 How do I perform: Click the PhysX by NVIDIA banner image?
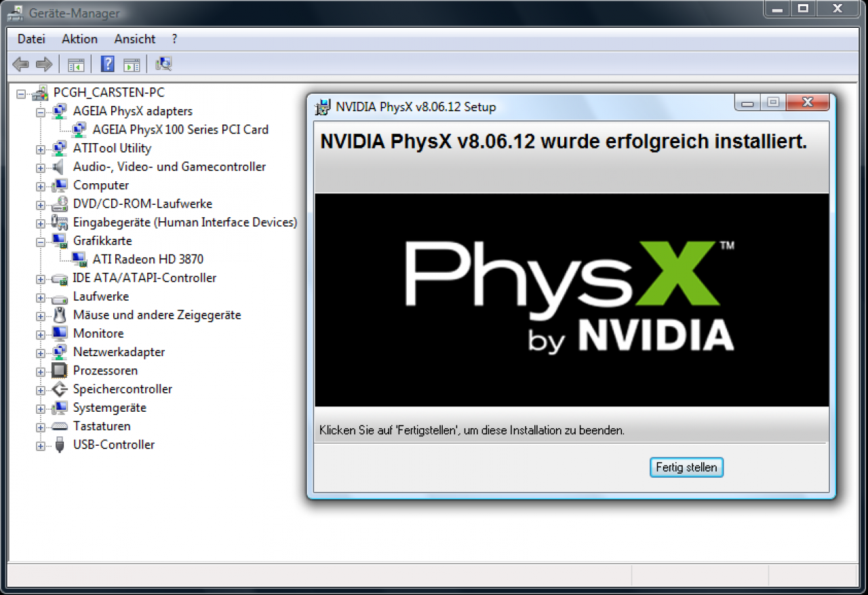[572, 300]
